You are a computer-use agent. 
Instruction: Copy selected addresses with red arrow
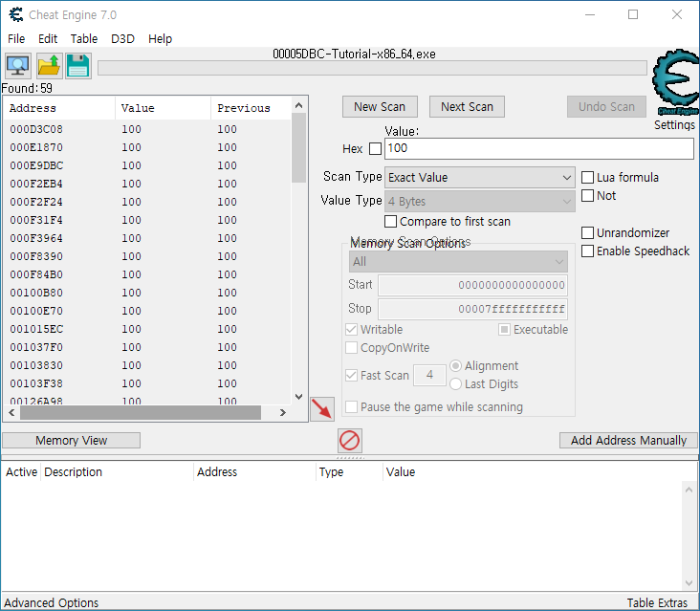322,409
